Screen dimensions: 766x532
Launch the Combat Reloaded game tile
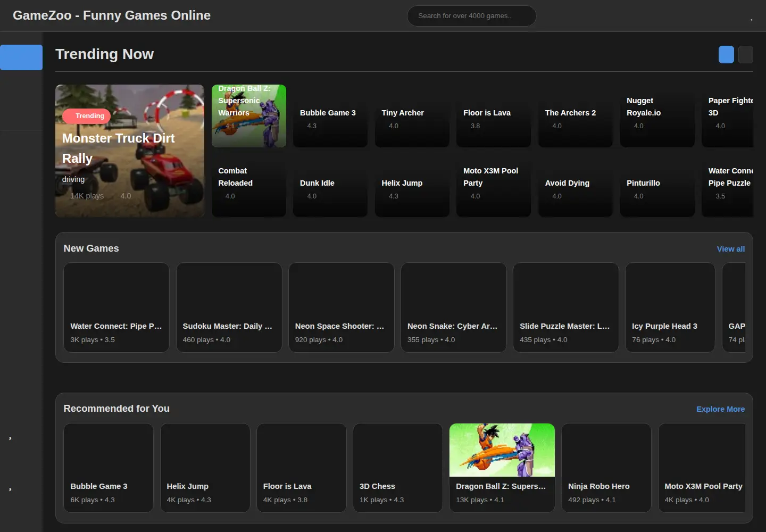[249, 186]
